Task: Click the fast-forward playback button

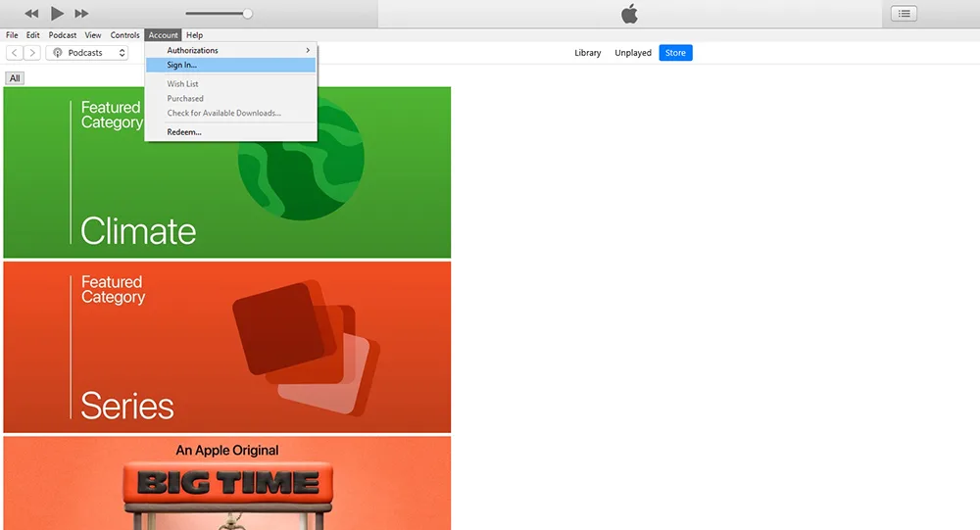Action: (81, 13)
